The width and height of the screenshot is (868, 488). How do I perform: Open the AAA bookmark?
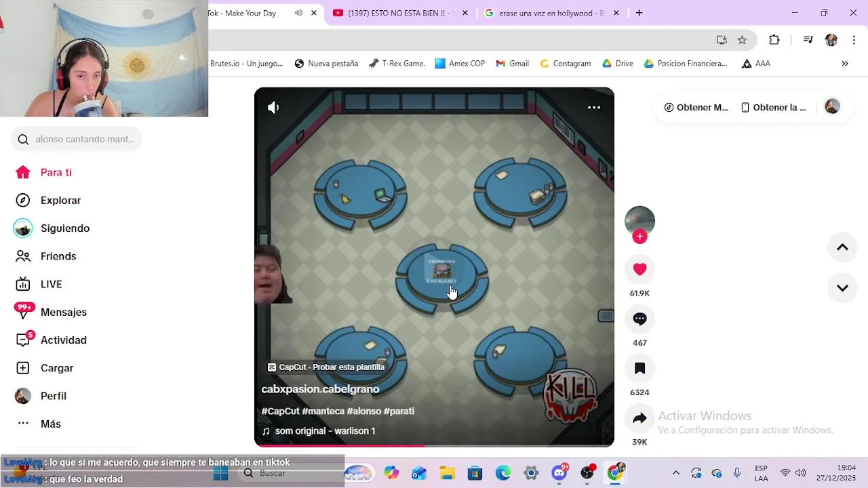[x=755, y=64]
